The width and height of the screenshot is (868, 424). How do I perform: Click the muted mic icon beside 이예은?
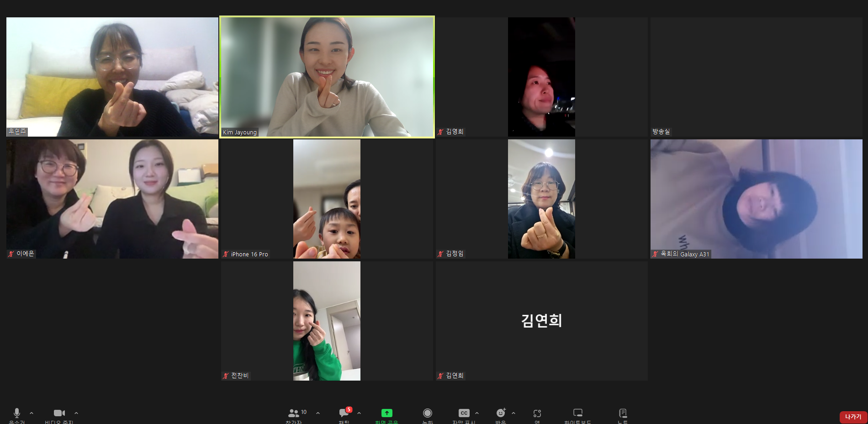11,254
